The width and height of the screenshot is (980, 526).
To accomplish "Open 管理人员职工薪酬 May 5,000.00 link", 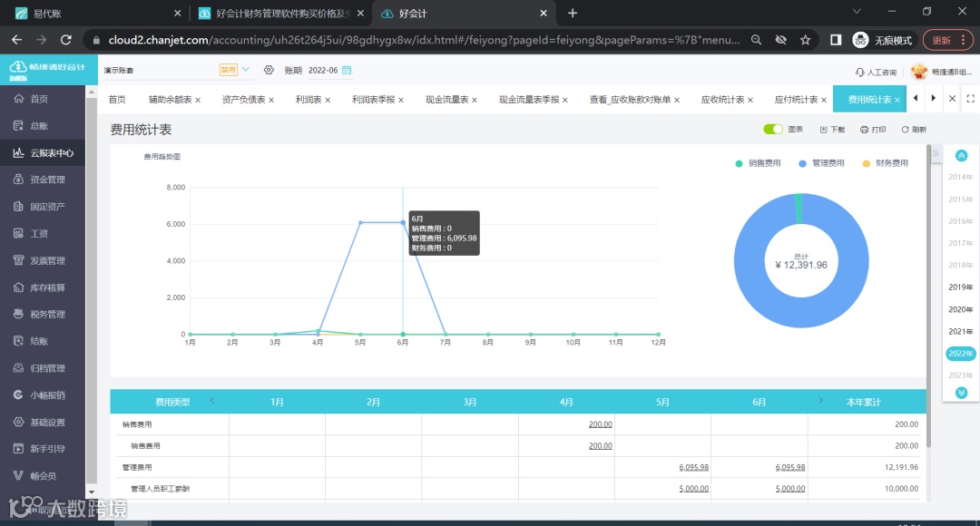I will (x=694, y=489).
